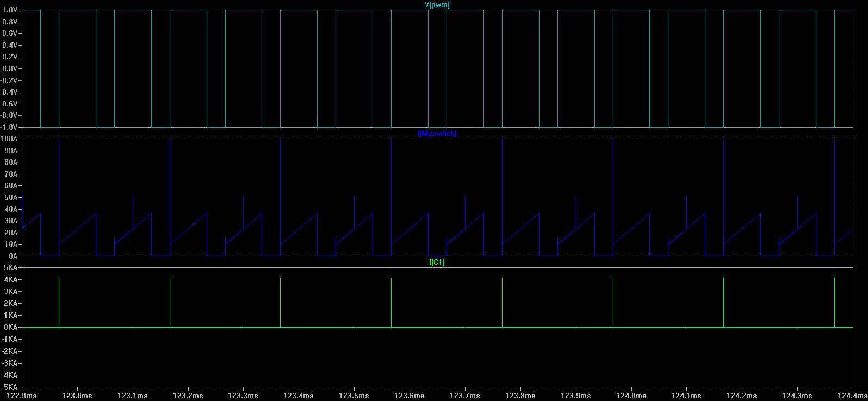Click the 90A axis value
868x401 pixels.
[10, 151]
